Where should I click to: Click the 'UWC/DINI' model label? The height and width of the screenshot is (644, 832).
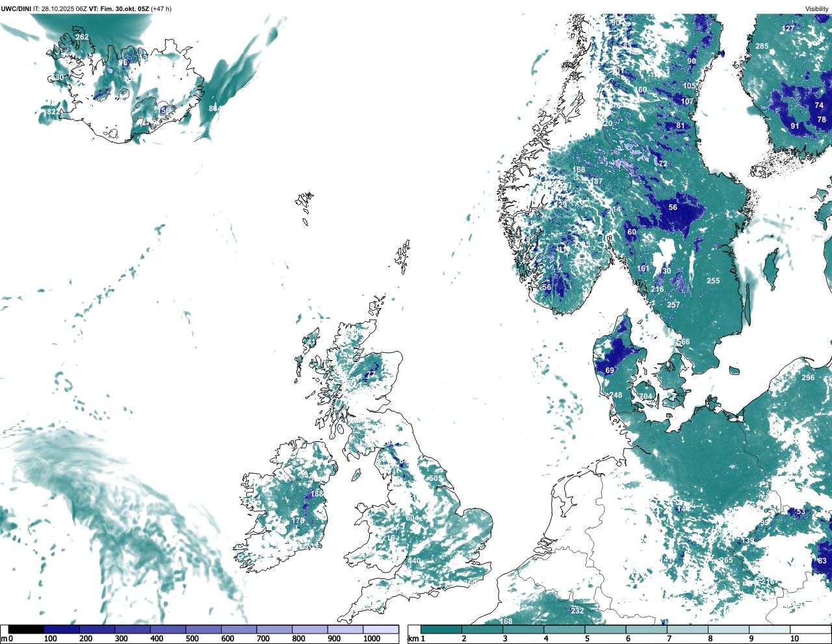pyautogui.click(x=16, y=8)
